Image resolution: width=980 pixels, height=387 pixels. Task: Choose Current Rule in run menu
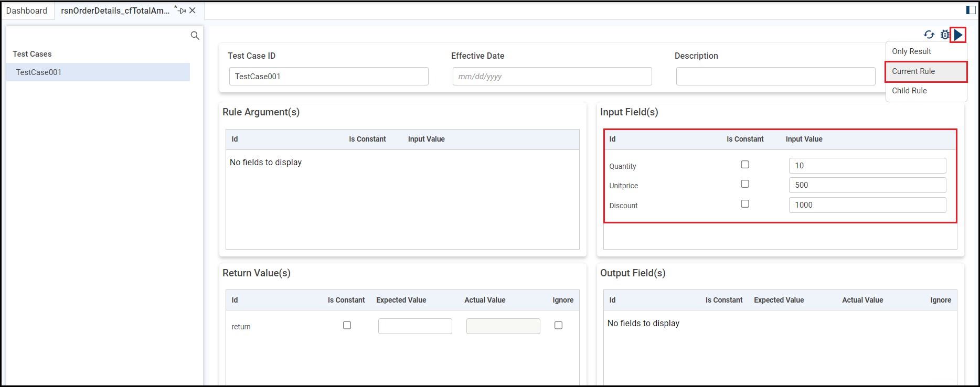pyautogui.click(x=913, y=71)
